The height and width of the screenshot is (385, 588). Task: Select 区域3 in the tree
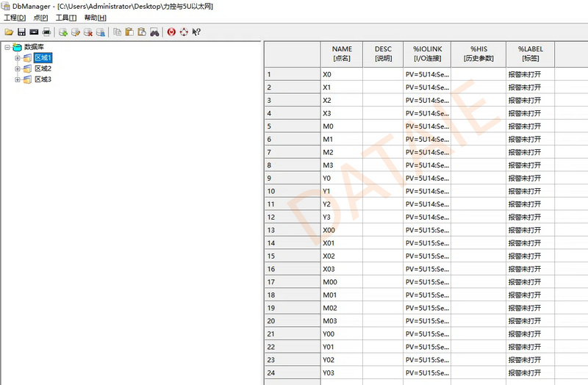43,79
